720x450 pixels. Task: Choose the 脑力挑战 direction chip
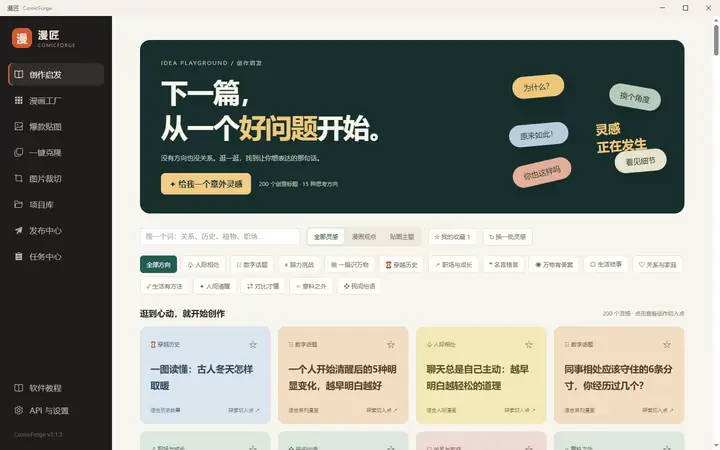click(x=299, y=264)
